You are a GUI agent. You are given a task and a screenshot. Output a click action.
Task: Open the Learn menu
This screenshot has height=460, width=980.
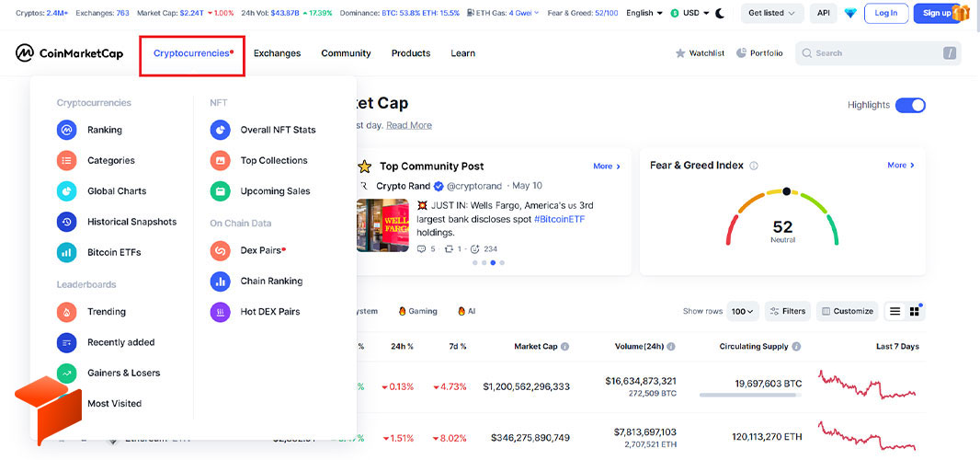pos(462,53)
